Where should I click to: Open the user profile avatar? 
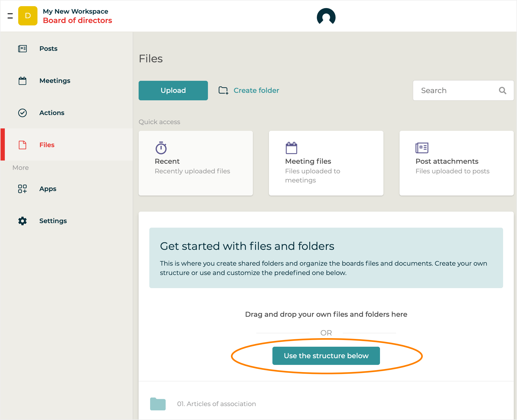[x=326, y=17]
